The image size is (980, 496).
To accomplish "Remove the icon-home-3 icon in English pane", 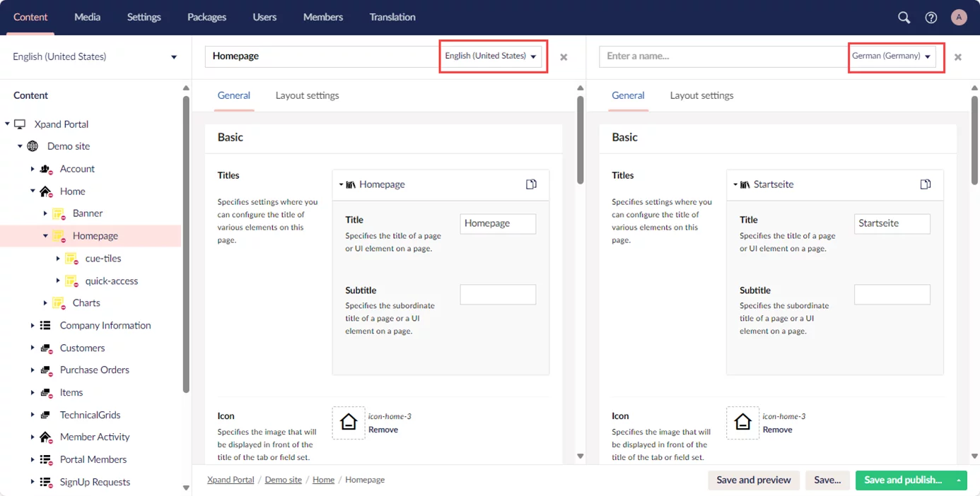I will tap(383, 430).
